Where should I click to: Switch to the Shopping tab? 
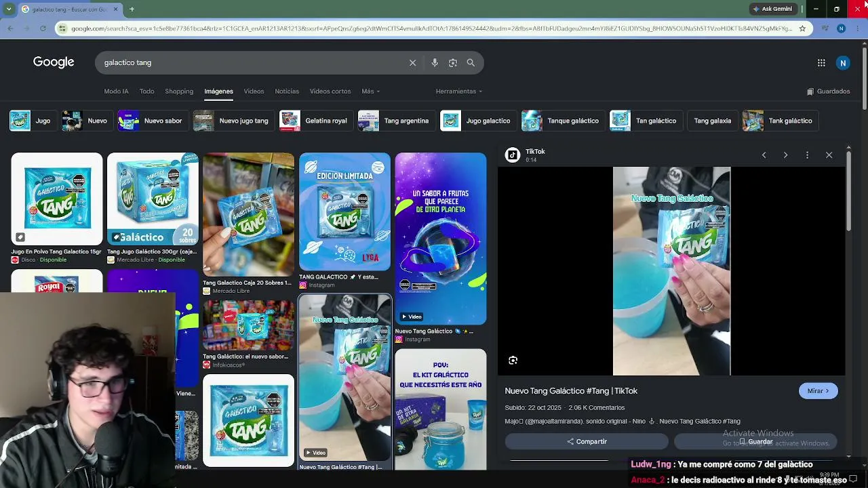pos(179,91)
